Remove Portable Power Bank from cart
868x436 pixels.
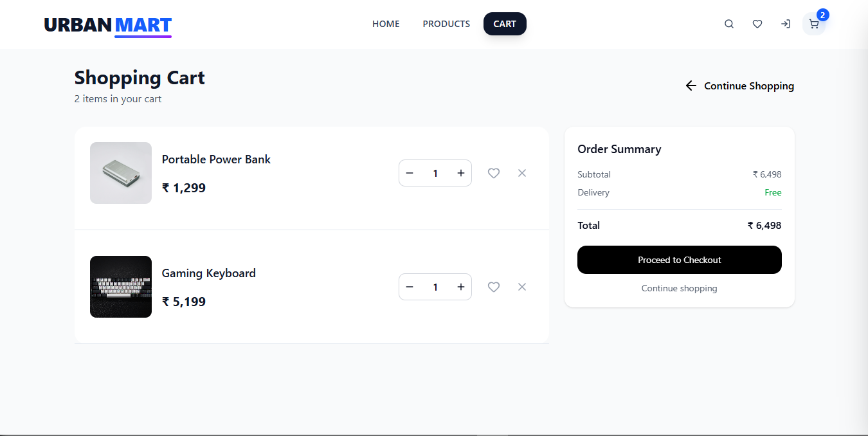pos(522,173)
